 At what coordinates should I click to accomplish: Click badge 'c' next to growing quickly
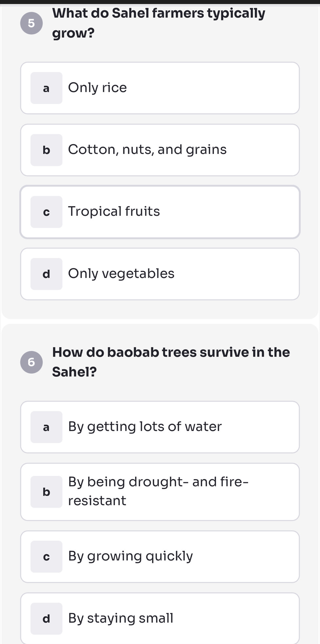pyautogui.click(x=47, y=557)
